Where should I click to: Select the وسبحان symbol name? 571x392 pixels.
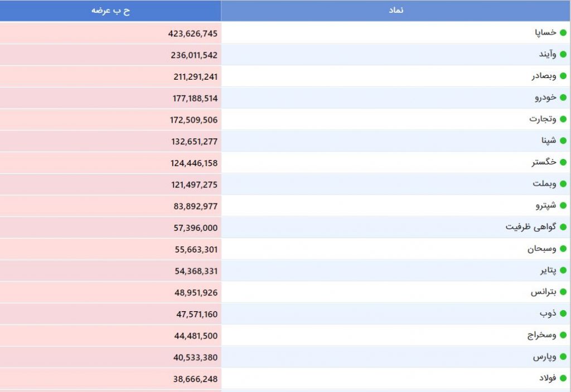[x=542, y=249]
